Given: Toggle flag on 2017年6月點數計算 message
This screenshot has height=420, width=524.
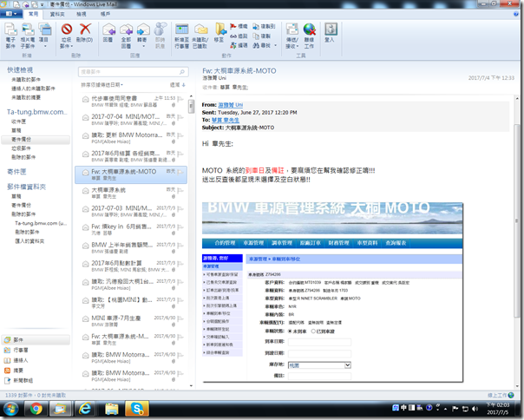Looking at the screenshot, I should tap(180, 263).
